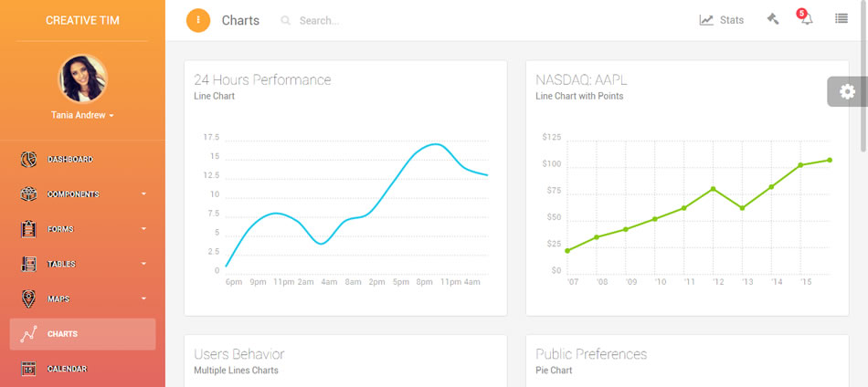The image size is (868, 387).
Task: Click the Components sidebar icon
Action: [28, 194]
